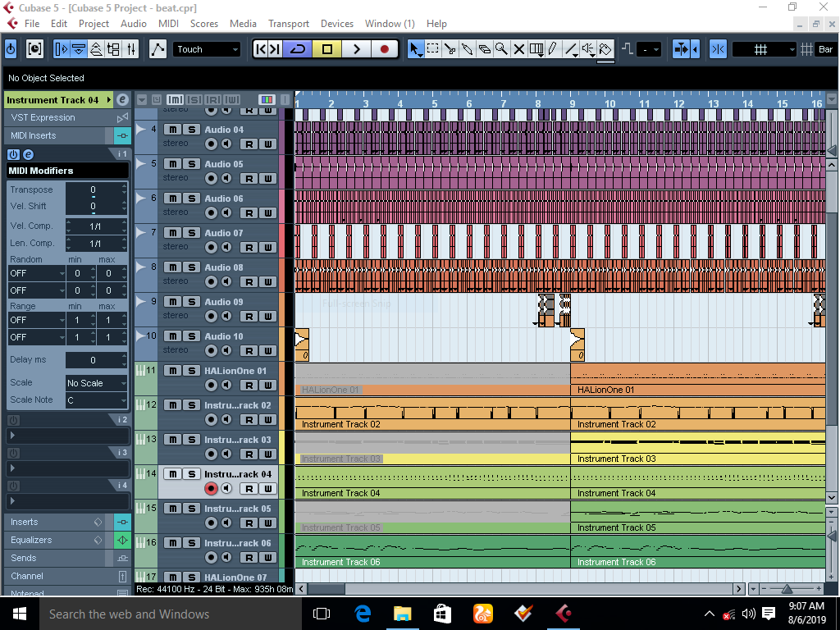This screenshot has height=630, width=840.
Task: Toggle Snap on/off button
Action: coord(718,49)
